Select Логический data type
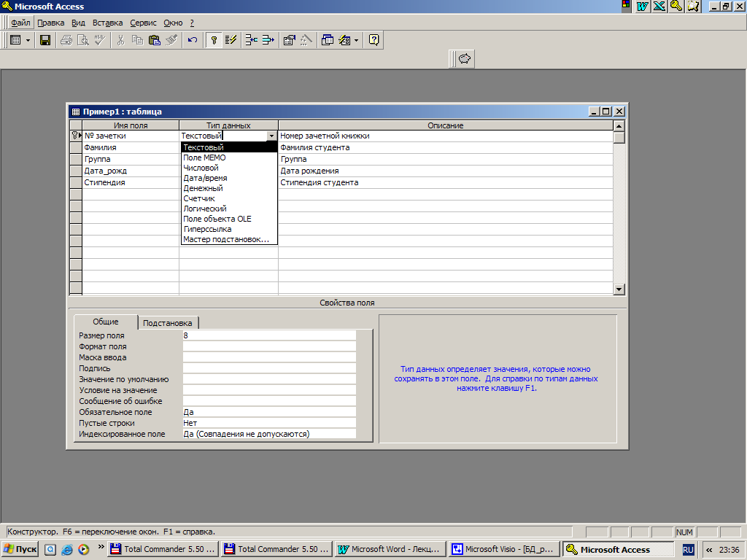The height and width of the screenshot is (560, 747). click(229, 209)
